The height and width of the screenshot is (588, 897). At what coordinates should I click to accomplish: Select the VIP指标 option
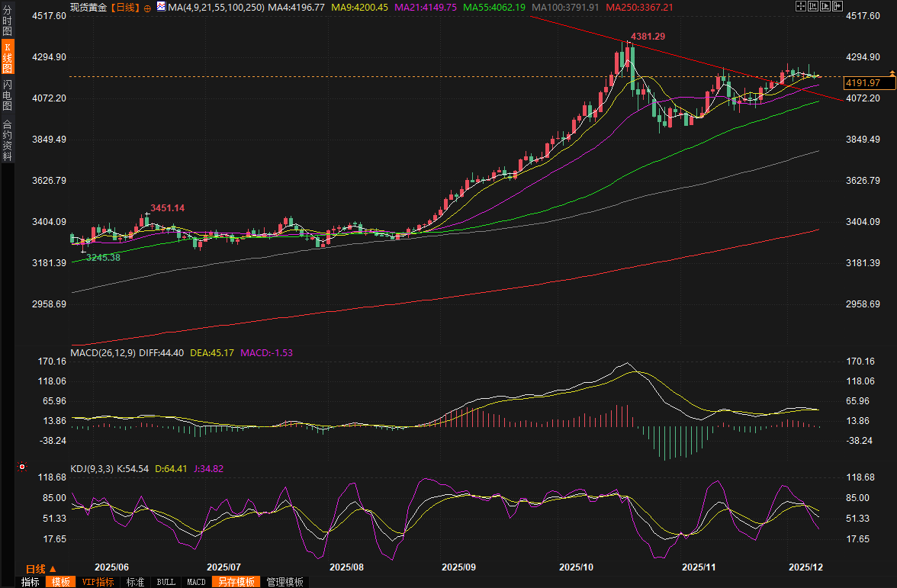pos(98,582)
